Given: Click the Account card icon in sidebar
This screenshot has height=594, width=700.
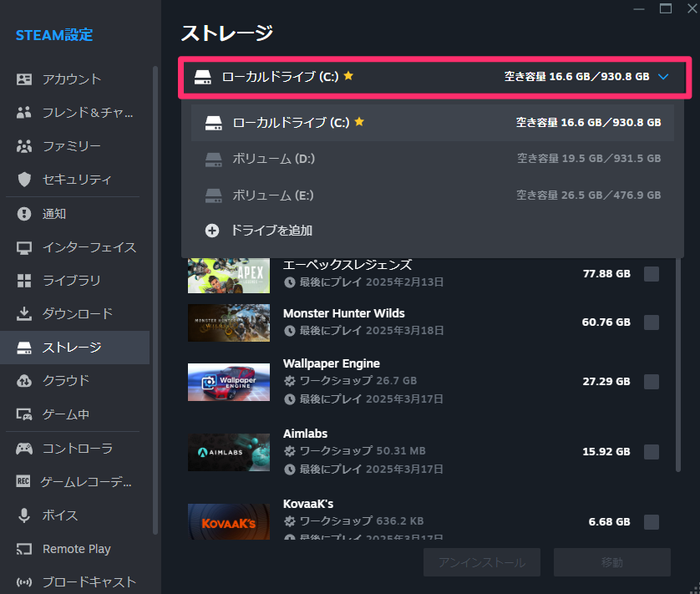Looking at the screenshot, I should click(24, 79).
